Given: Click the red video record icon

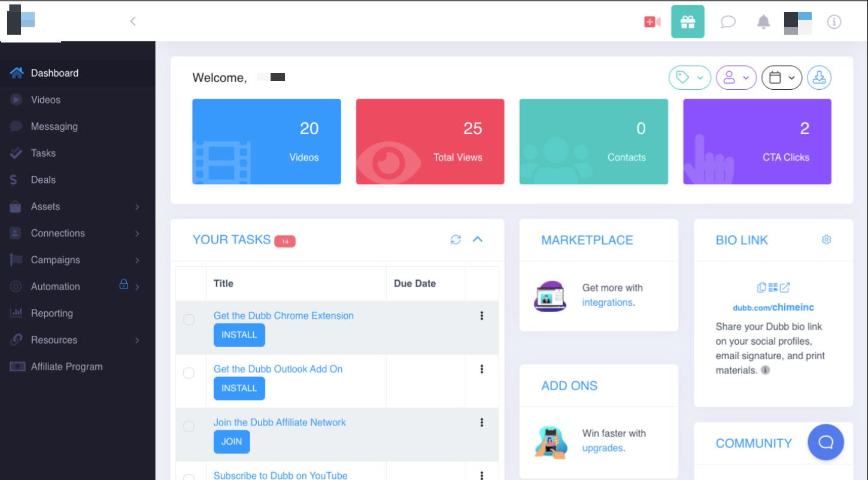Looking at the screenshot, I should point(652,22).
